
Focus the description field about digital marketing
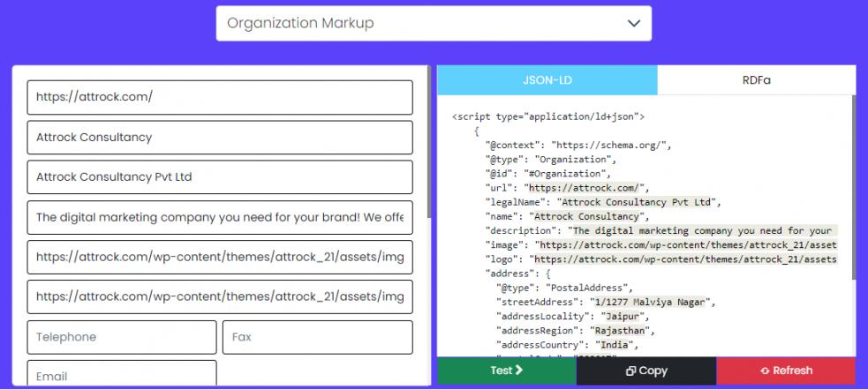click(x=220, y=217)
